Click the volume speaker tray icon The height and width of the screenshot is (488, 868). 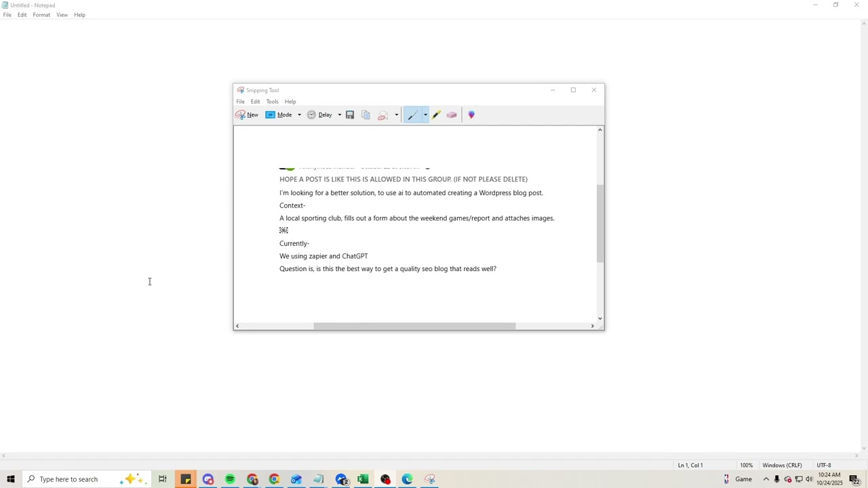[x=809, y=479]
